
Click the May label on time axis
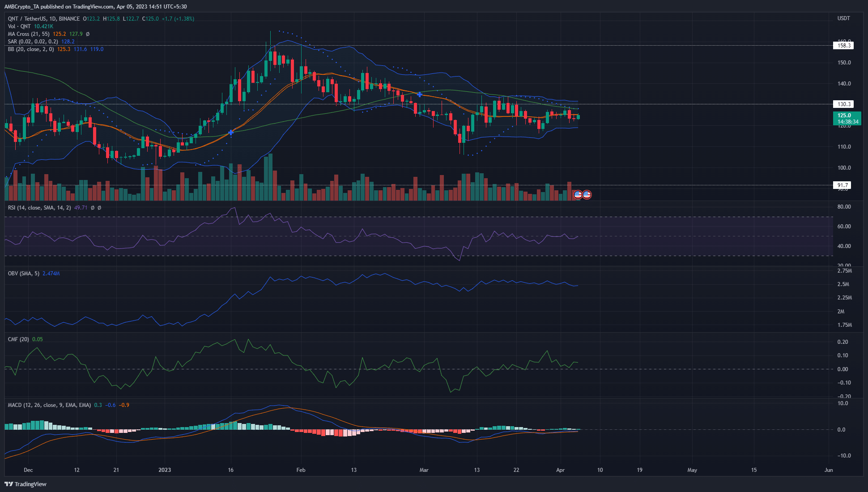tap(692, 470)
